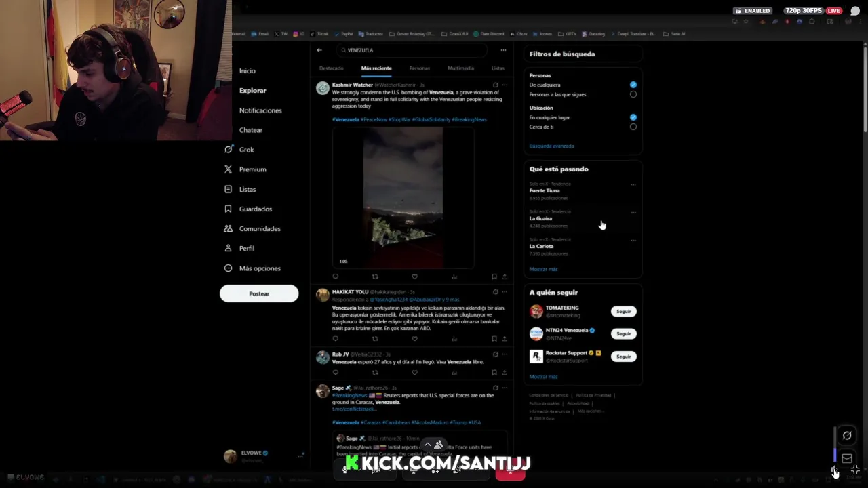Reply to the Kashmir Watcher post

click(x=335, y=277)
